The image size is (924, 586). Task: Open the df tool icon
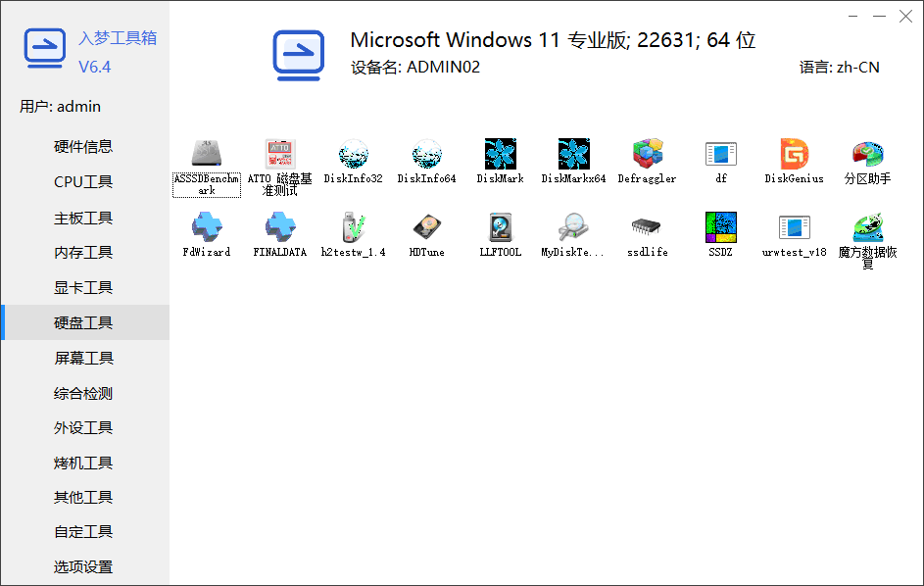721,162
